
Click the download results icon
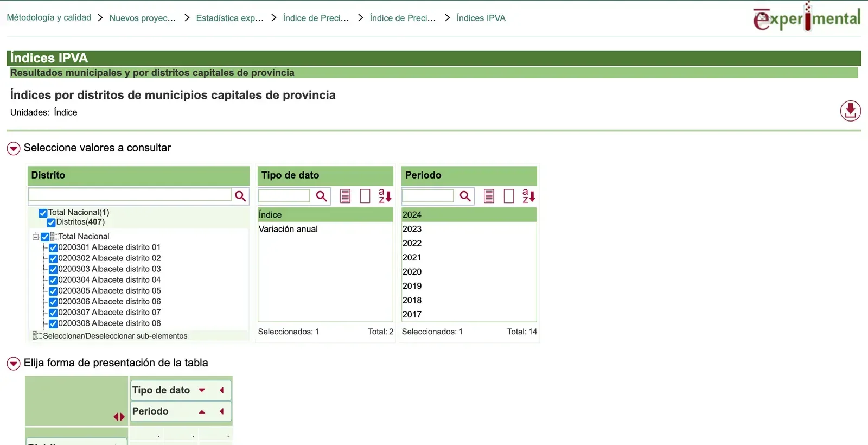[850, 111]
